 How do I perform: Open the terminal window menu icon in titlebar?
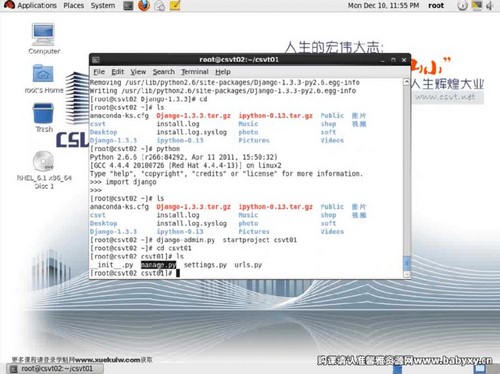96,60
